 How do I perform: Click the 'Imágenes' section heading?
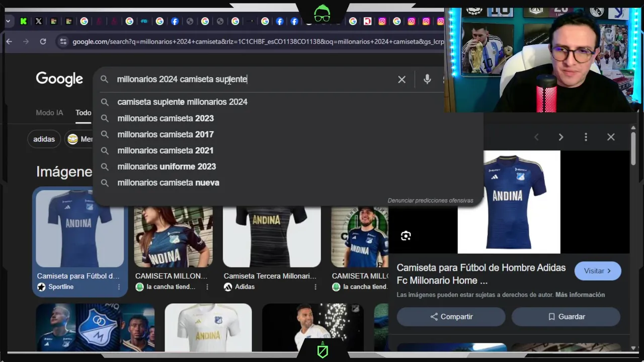tap(64, 172)
